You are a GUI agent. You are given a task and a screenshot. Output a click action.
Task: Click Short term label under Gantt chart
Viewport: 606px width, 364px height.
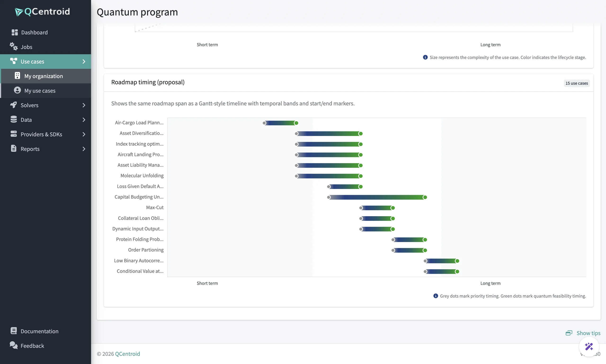point(207,283)
